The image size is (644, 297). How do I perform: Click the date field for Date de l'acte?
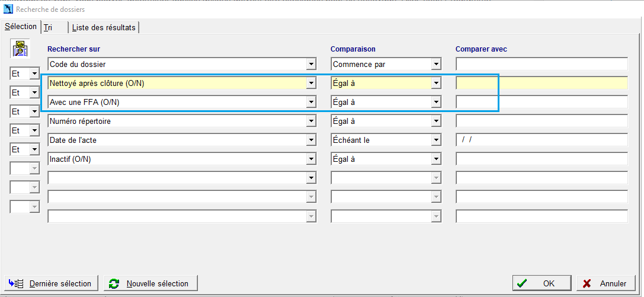tap(542, 140)
